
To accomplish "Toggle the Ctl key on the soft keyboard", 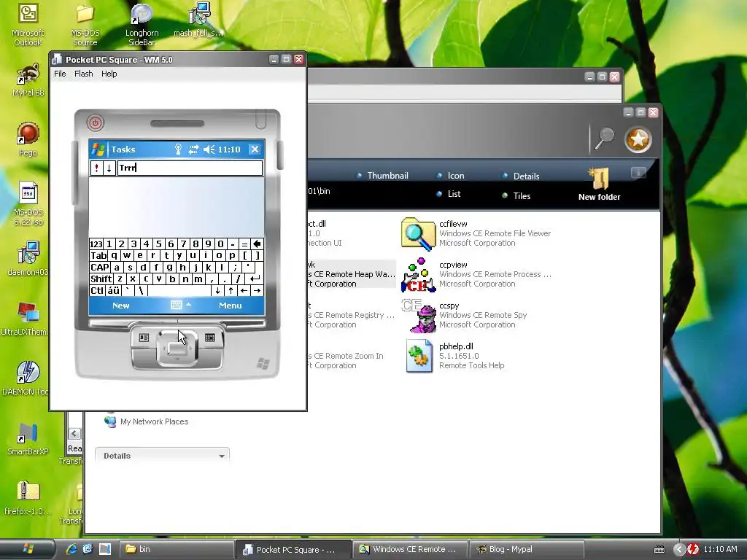I will tap(97, 290).
